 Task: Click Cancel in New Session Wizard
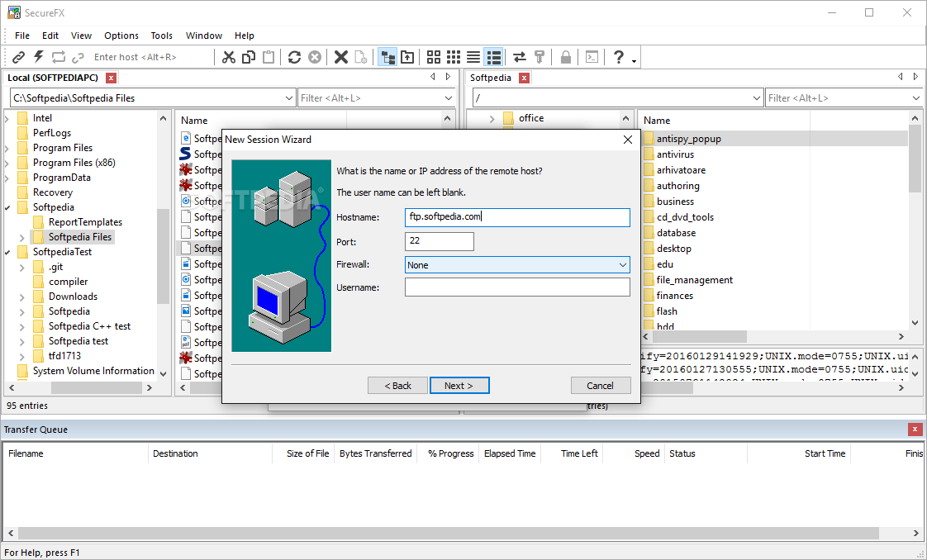[600, 385]
